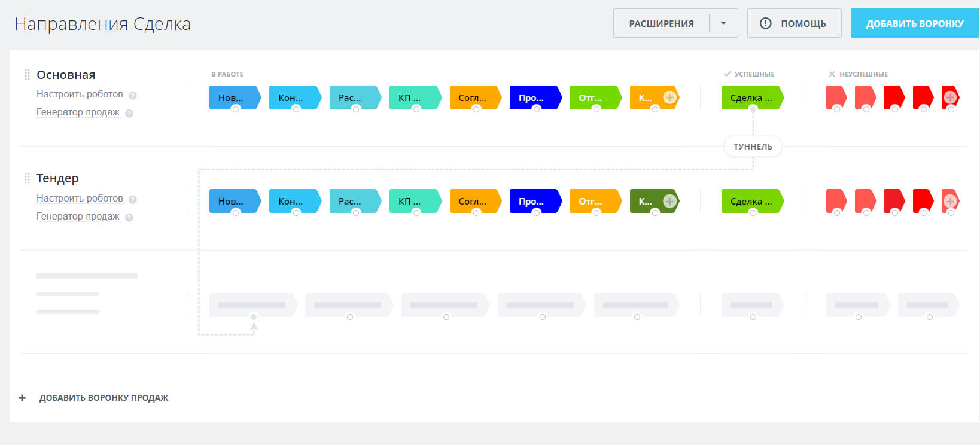The width and height of the screenshot is (980, 445).
Task: Open Настроить роботов for Тендер funnel
Action: (x=80, y=199)
